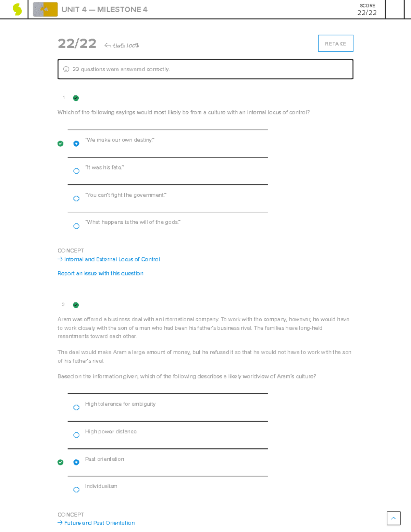
Task: Click the milestone badge icon beside the title
Action: 45,9
